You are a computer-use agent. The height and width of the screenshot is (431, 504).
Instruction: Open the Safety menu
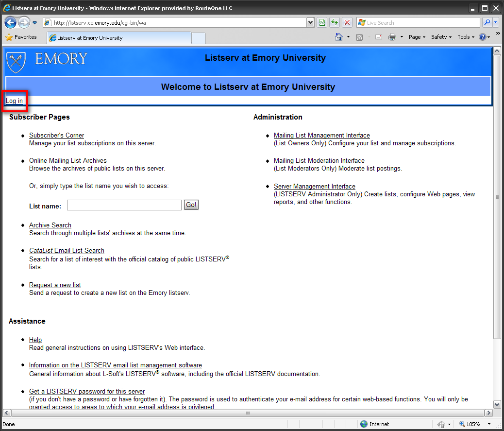(x=441, y=37)
